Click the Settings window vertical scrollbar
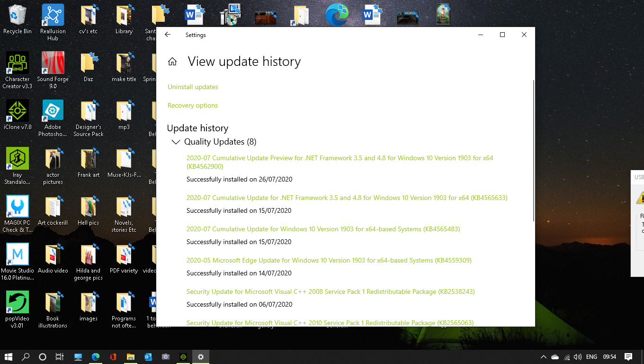The width and height of the screenshot is (644, 364). pos(533,151)
